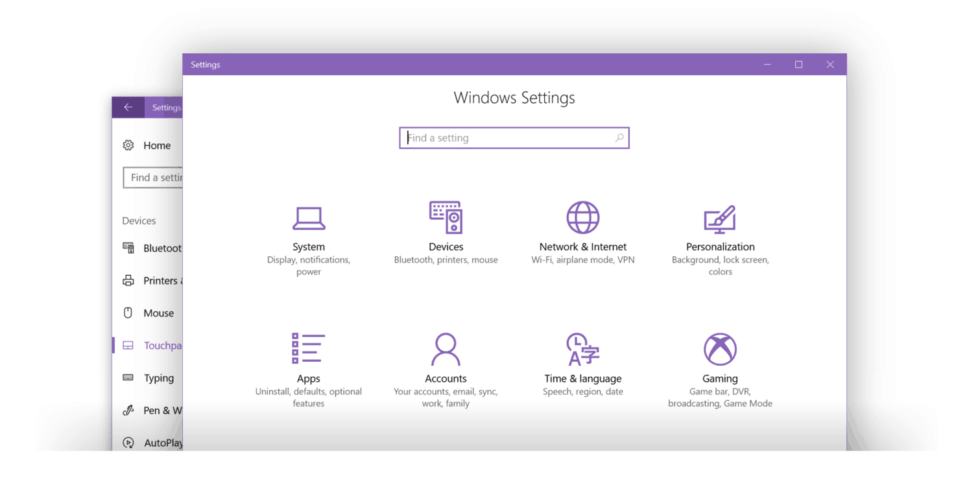Click the magnifier icon in the search box

pyautogui.click(x=619, y=137)
